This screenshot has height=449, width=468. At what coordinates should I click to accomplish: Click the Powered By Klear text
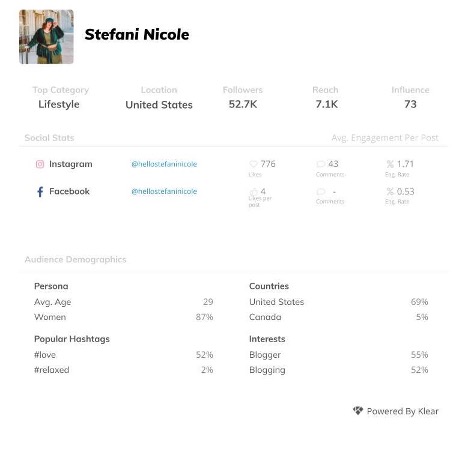(x=403, y=411)
